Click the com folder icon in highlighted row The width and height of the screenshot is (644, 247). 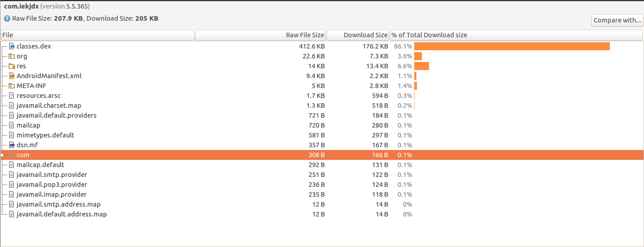[x=12, y=155]
